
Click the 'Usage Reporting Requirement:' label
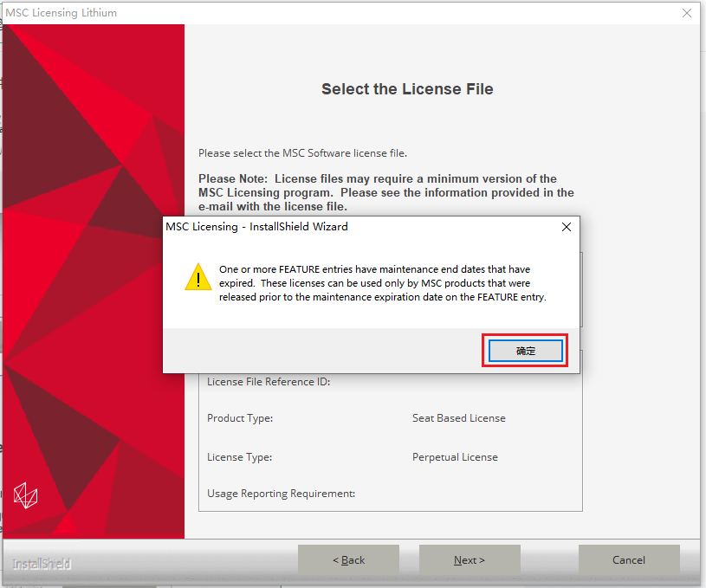pos(281,494)
